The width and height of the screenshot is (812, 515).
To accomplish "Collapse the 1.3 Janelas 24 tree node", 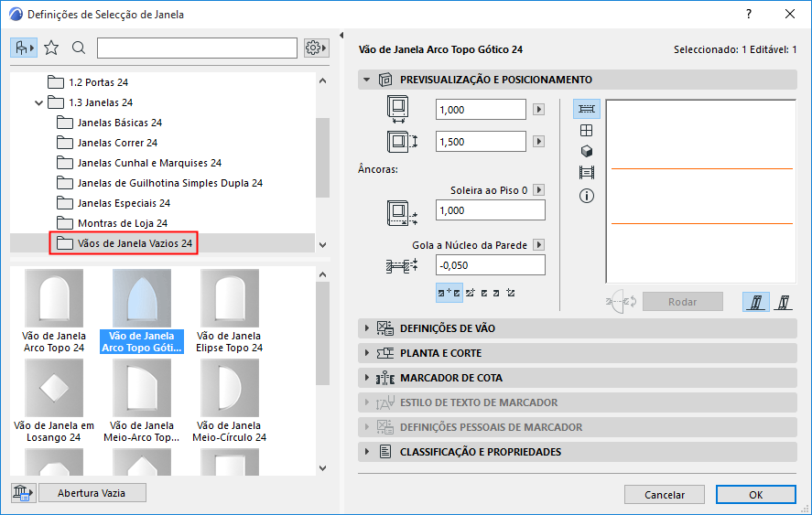I will pos(38,103).
